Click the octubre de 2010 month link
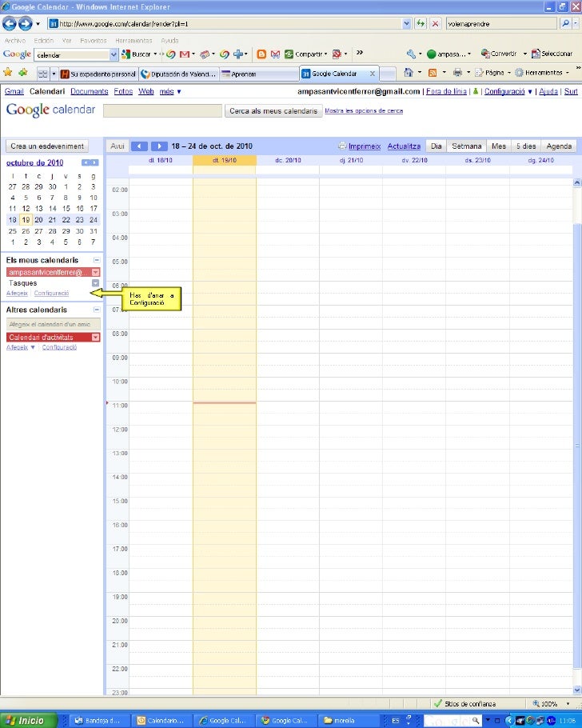The image size is (582, 728). point(35,163)
